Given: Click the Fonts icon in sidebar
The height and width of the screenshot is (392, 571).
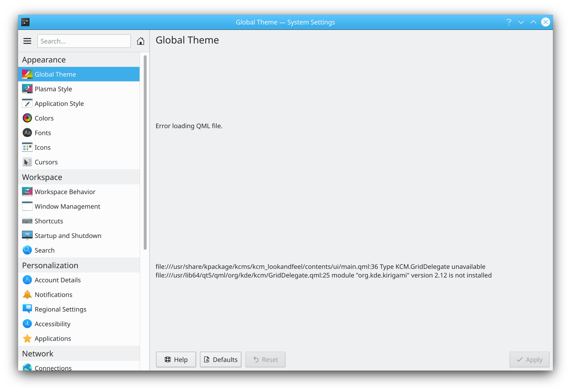Looking at the screenshot, I should [x=27, y=133].
